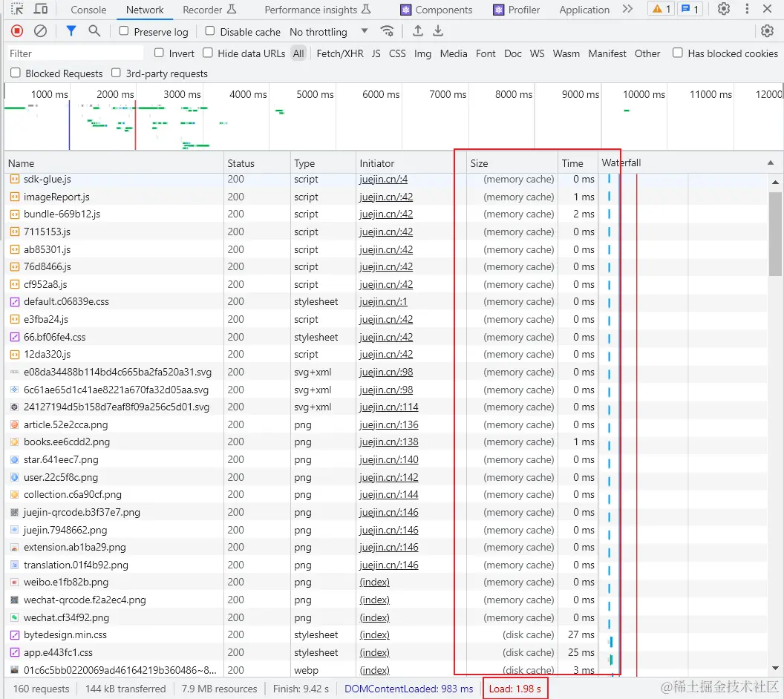Viewport: 784px width, 699px height.
Task: Select the juejin-qrcode.b3f37e7.png request row
Action: 387,513
